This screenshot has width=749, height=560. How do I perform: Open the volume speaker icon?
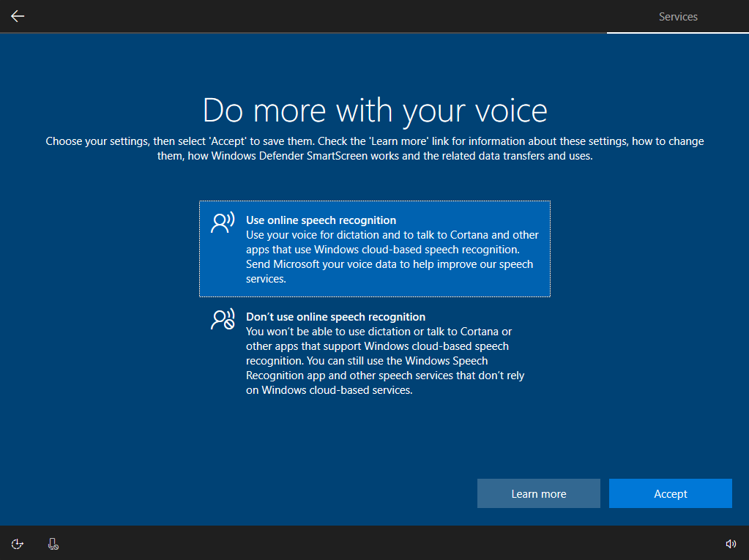pyautogui.click(x=731, y=544)
